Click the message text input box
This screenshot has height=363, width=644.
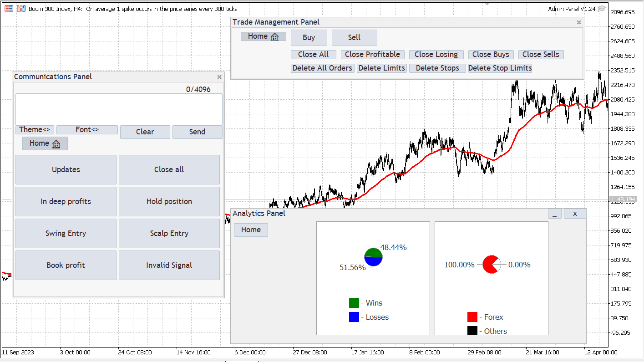119,109
